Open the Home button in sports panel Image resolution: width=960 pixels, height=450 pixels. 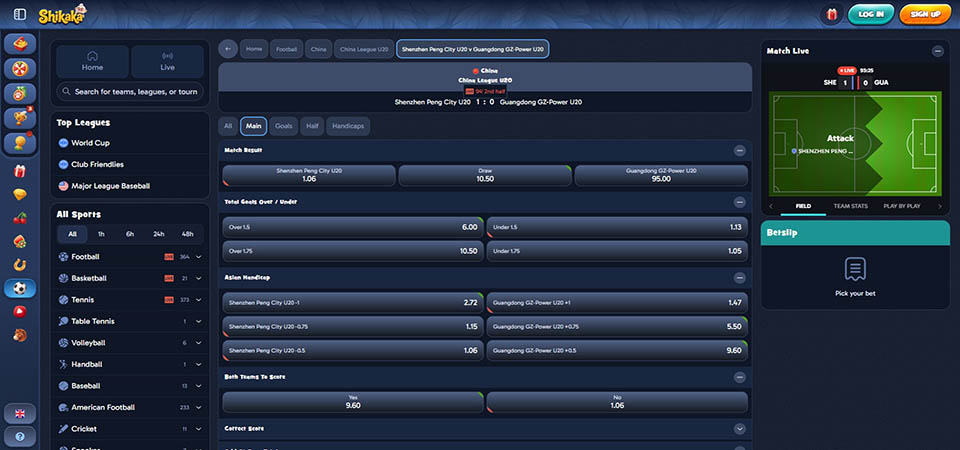[x=92, y=61]
